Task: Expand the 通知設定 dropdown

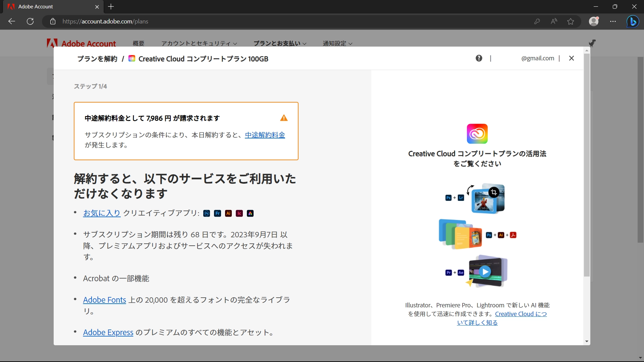Action: pos(337,43)
